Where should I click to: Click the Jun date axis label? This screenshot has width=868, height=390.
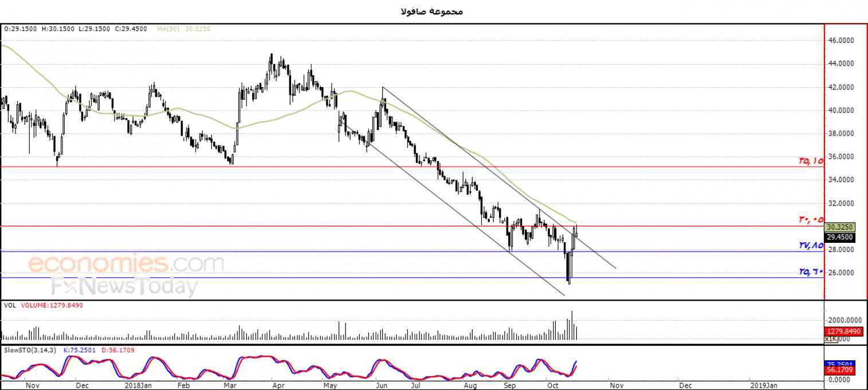point(382,385)
